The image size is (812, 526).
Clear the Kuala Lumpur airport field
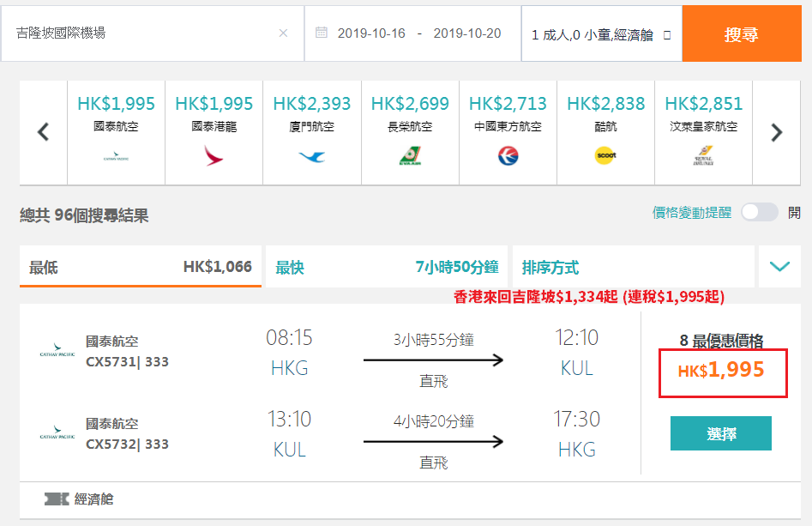(283, 33)
